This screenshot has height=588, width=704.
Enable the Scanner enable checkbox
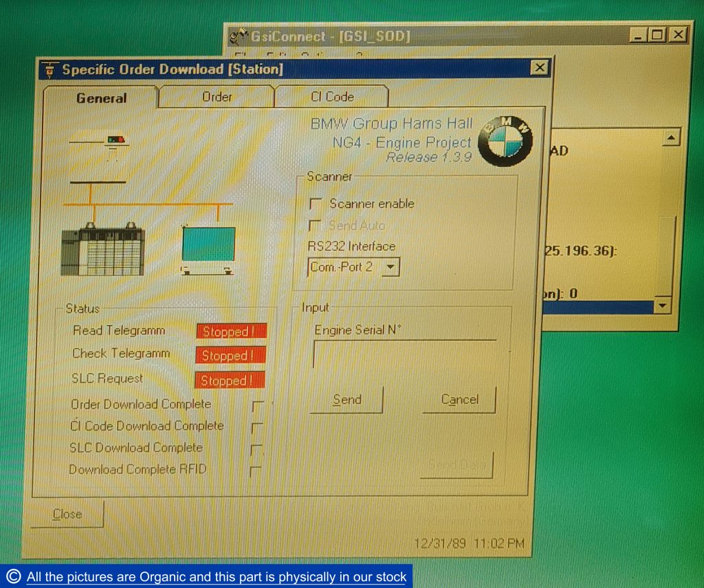(x=316, y=204)
